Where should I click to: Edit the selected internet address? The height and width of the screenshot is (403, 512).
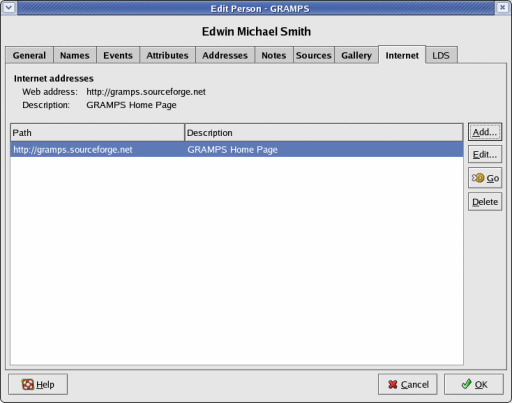485,154
